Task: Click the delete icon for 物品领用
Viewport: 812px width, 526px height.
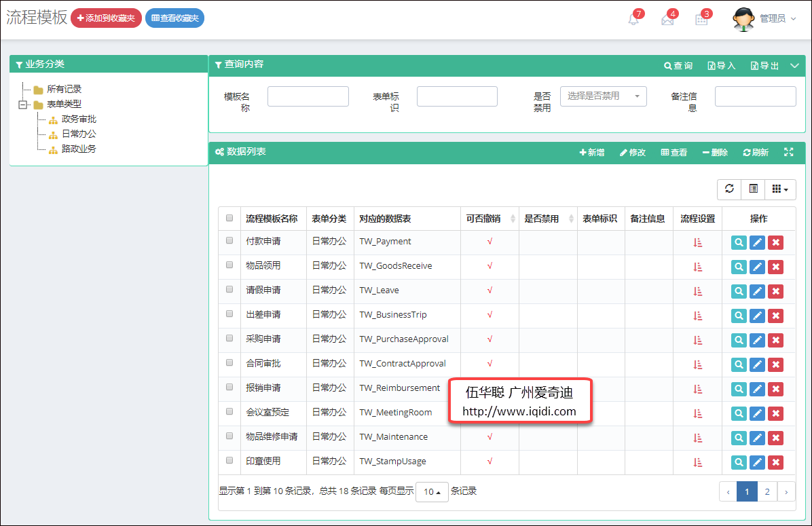Action: (776, 267)
